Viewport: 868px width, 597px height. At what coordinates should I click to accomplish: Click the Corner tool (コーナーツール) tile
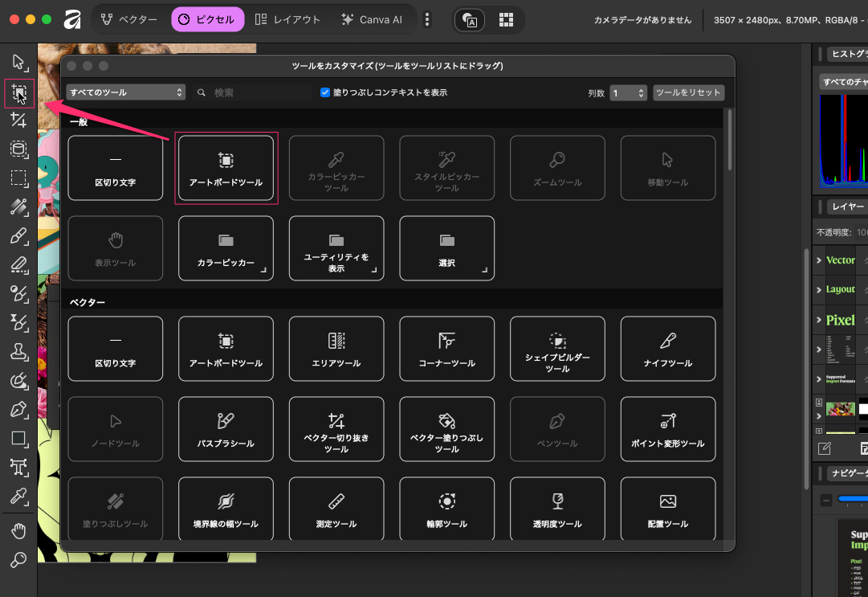click(446, 349)
